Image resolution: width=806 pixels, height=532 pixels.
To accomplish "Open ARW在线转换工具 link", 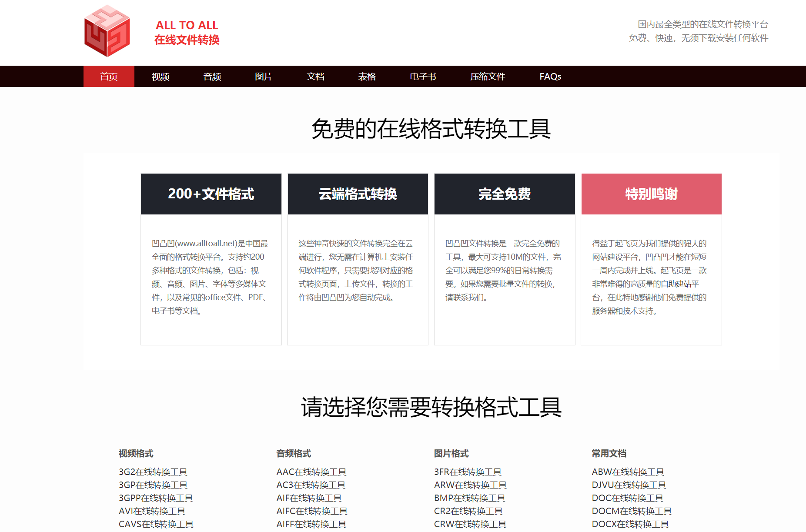I will [x=471, y=485].
